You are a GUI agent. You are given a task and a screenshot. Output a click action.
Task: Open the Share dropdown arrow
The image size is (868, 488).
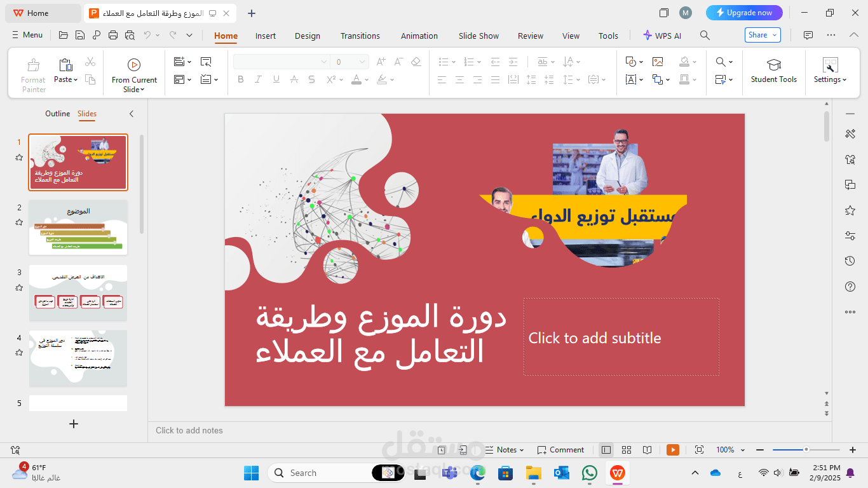click(x=775, y=35)
